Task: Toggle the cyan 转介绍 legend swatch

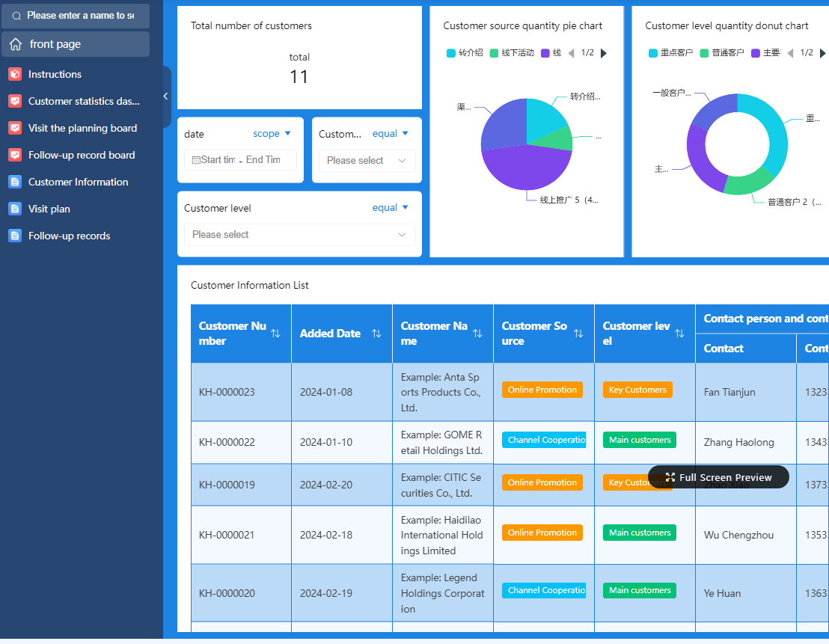Action: [451, 53]
